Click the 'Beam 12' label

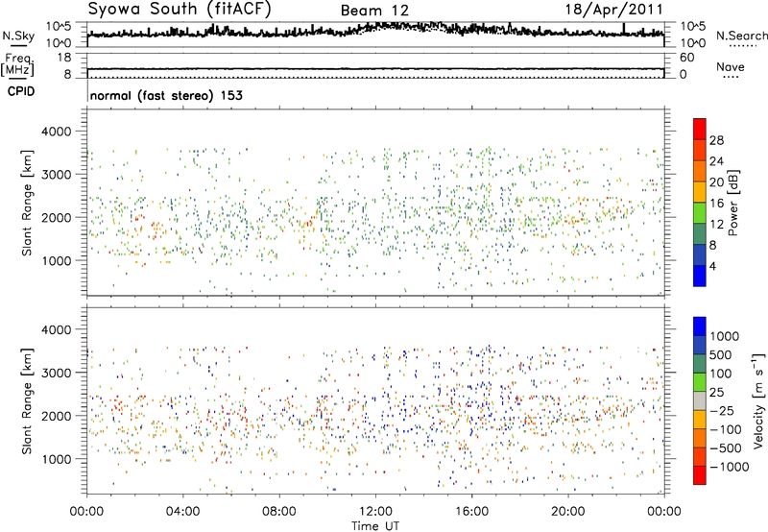click(x=374, y=11)
